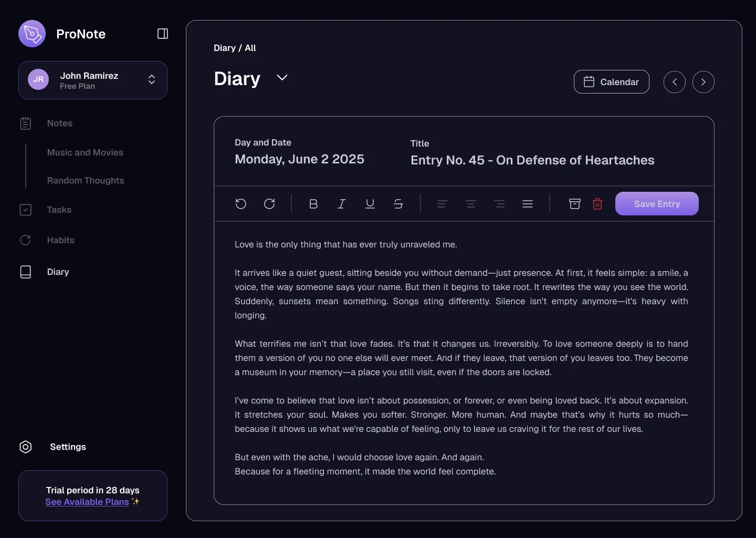Go to Habits section
The width and height of the screenshot is (756, 538).
tap(60, 240)
